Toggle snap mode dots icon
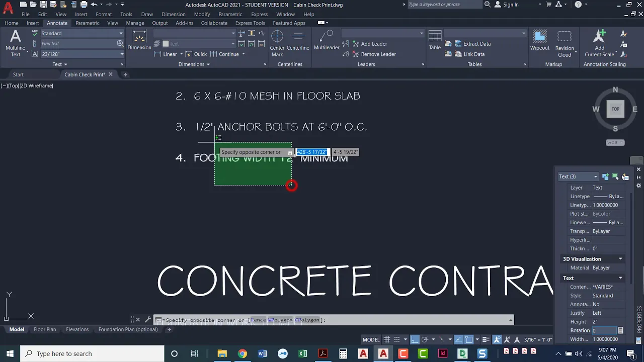The height and width of the screenshot is (362, 644). (x=397, y=339)
